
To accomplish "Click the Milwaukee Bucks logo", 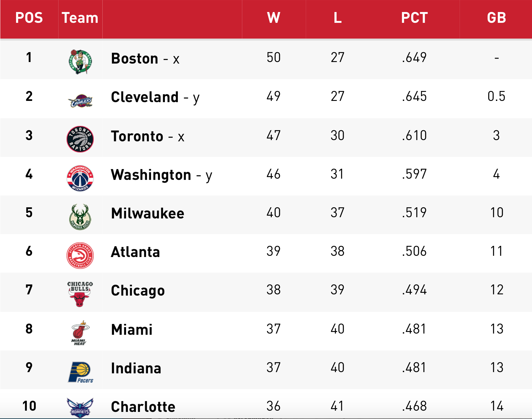I will 80,217.
